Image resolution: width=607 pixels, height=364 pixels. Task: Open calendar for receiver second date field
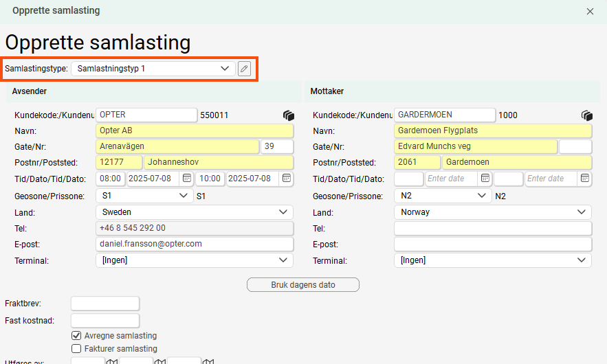click(585, 179)
